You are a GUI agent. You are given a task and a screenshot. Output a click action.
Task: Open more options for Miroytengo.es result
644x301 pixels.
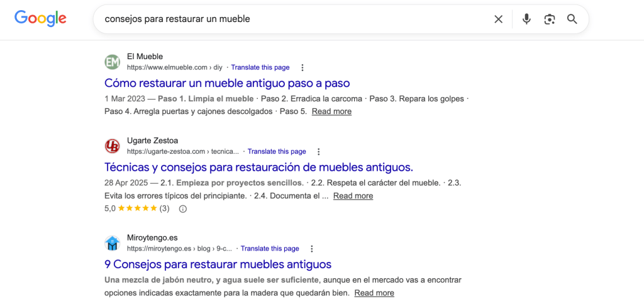[312, 248]
